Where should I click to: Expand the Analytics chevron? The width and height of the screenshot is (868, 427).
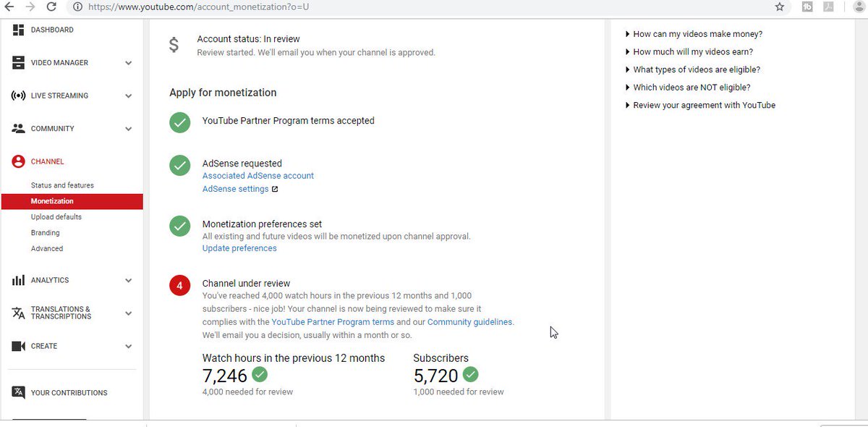coord(128,280)
